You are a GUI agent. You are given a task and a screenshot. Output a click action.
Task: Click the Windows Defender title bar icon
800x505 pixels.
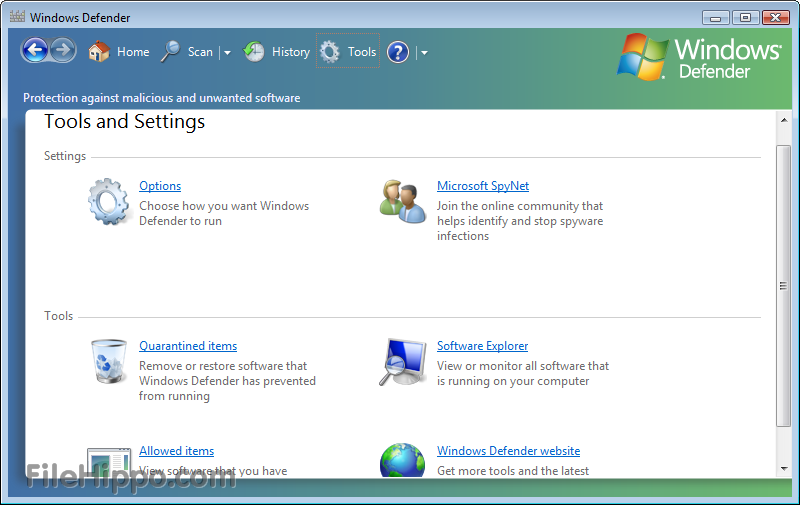pyautogui.click(x=17, y=17)
